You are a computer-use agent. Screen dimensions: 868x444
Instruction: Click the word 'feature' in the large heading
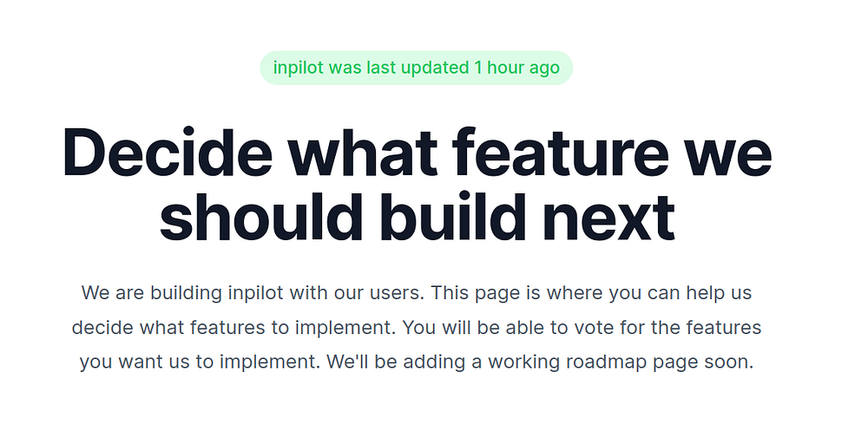[x=560, y=152]
